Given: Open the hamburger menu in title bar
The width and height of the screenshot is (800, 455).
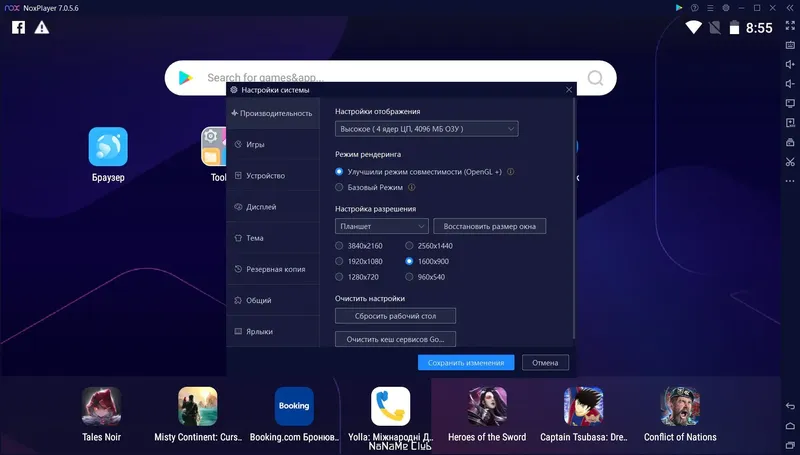Looking at the screenshot, I should coord(710,8).
